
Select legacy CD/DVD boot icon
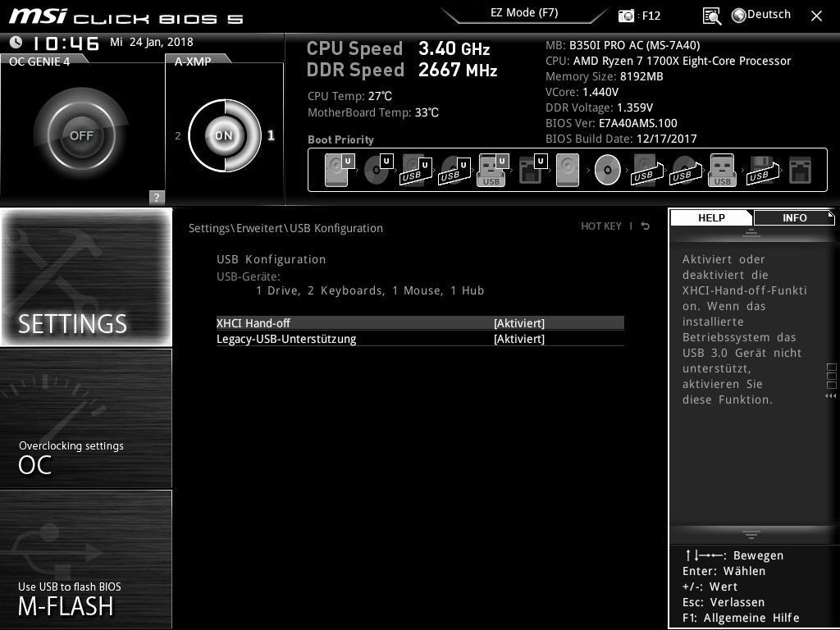[x=608, y=170]
